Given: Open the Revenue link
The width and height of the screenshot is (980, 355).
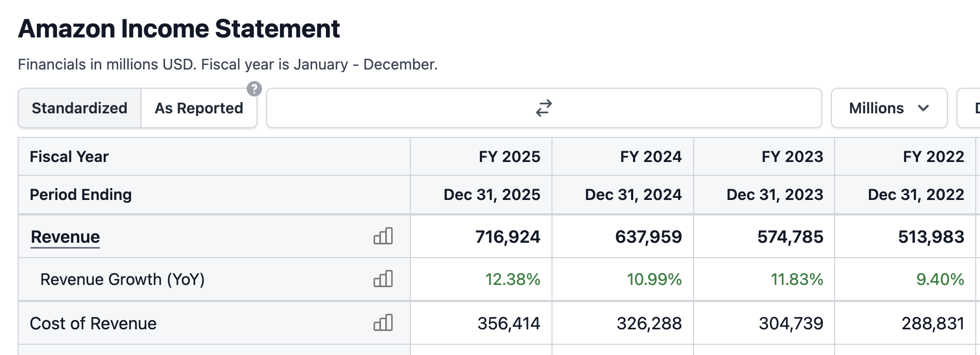Looking at the screenshot, I should coord(65,237).
